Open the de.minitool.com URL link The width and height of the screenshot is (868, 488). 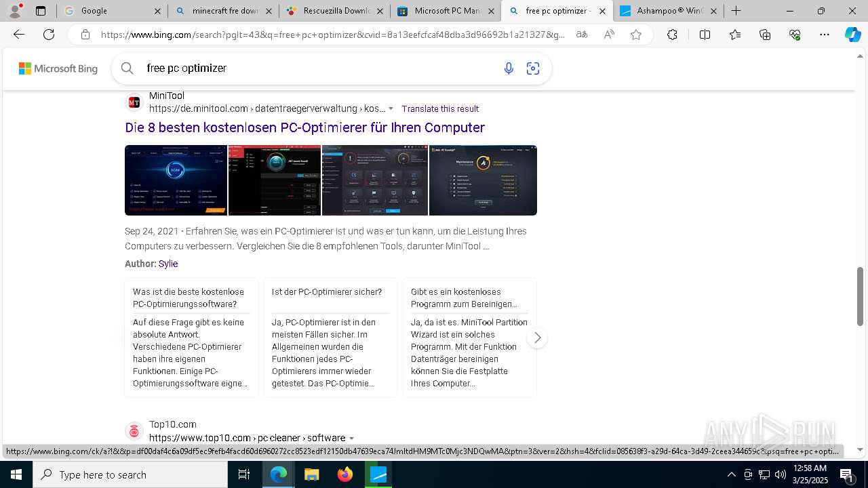267,108
